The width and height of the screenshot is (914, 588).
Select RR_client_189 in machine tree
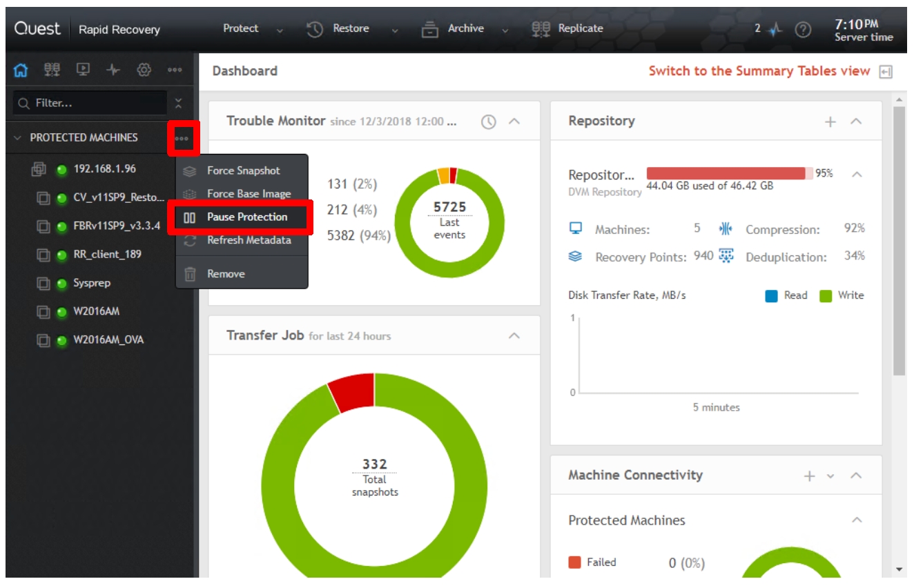[x=108, y=254]
